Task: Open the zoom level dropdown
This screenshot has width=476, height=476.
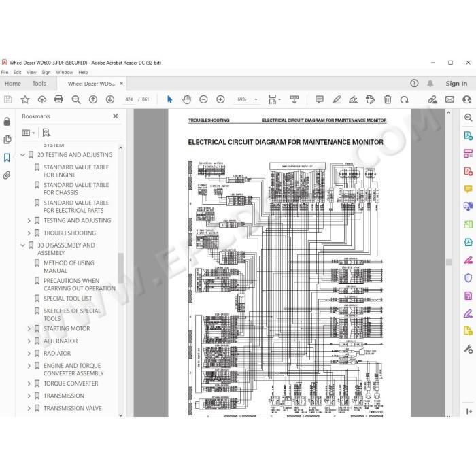Action: coord(256,99)
